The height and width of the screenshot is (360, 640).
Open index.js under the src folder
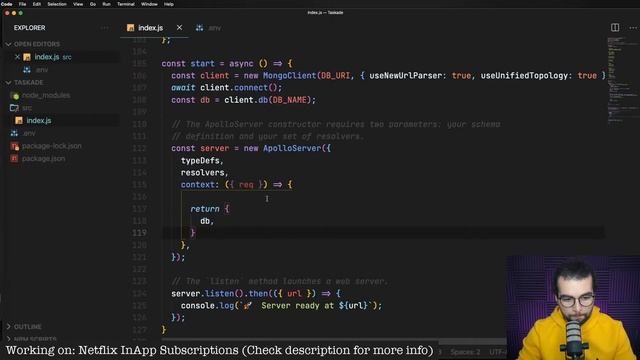click(x=39, y=120)
